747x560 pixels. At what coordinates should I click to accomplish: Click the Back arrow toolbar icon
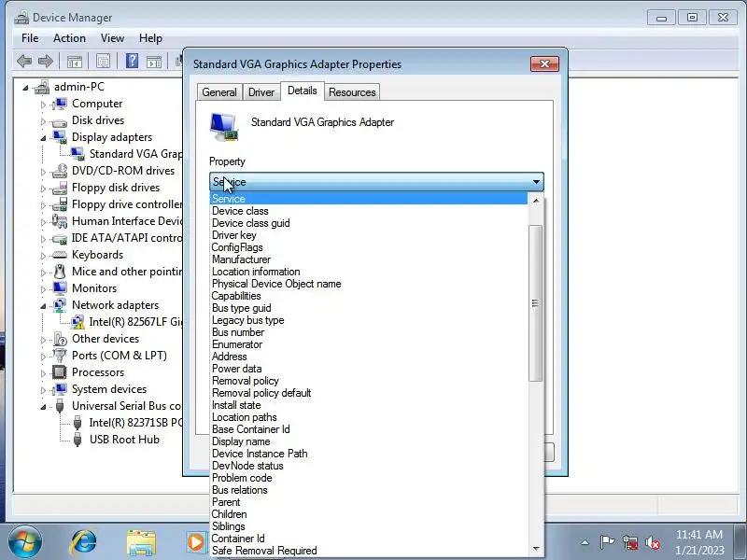(x=24, y=61)
